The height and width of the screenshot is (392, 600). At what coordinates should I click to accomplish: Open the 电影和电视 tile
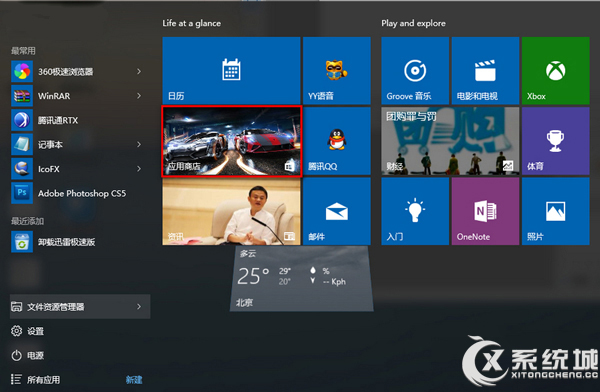pyautogui.click(x=485, y=70)
